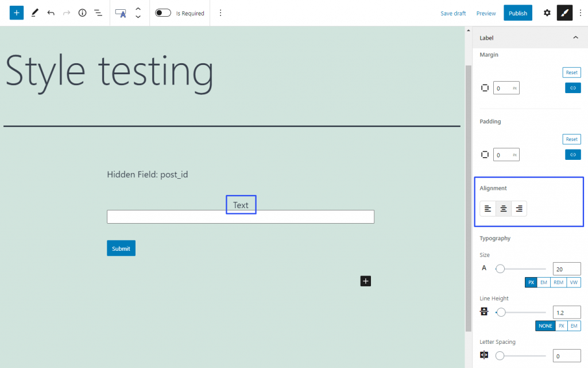Click Save draft link
This screenshot has height=368, width=588.
pyautogui.click(x=453, y=13)
